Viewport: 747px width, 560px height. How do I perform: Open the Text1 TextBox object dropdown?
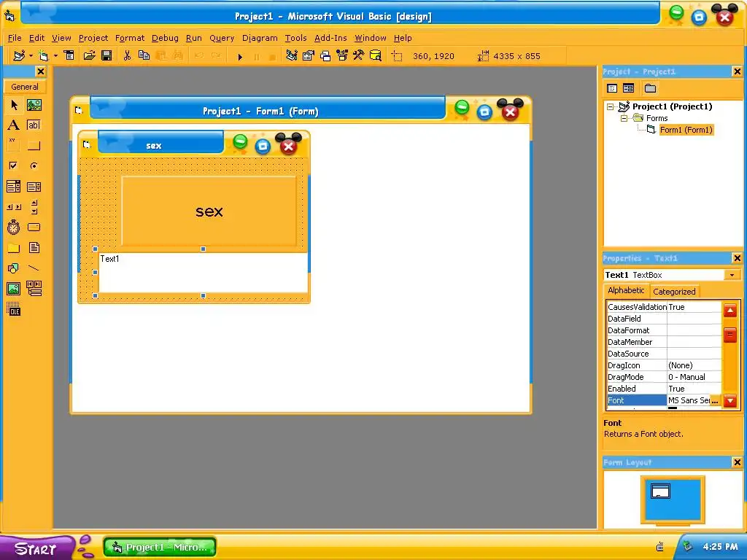pos(732,275)
